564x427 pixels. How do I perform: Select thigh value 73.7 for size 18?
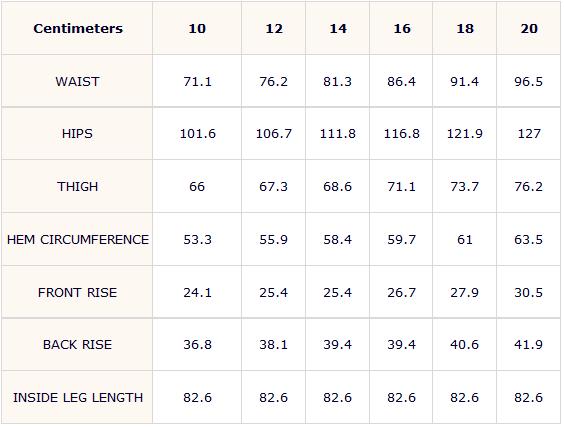tap(465, 187)
